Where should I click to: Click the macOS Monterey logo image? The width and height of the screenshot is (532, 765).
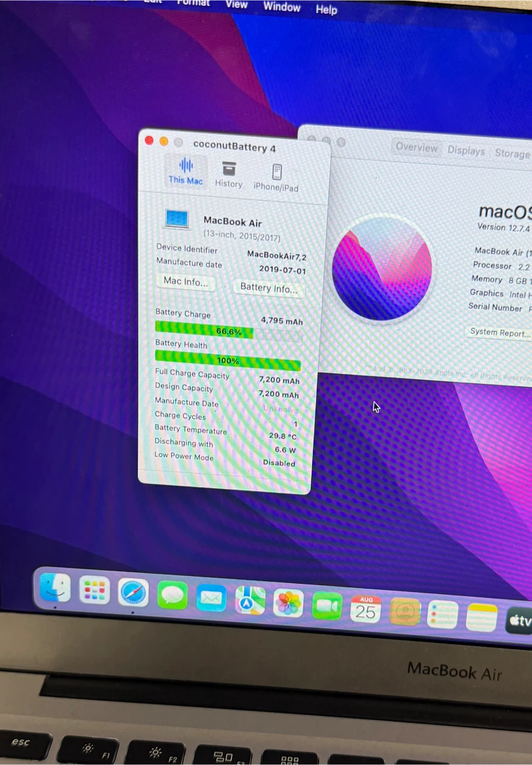click(382, 268)
